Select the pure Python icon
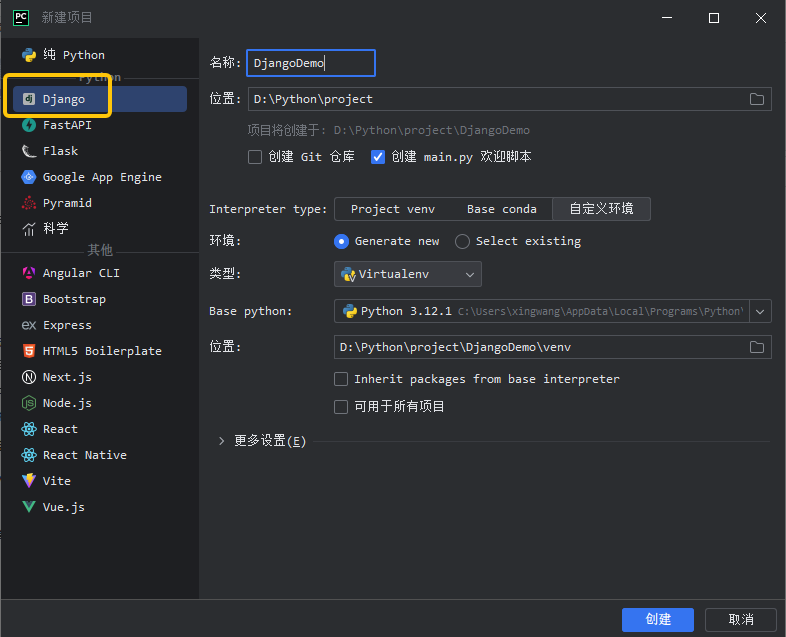 tap(29, 55)
